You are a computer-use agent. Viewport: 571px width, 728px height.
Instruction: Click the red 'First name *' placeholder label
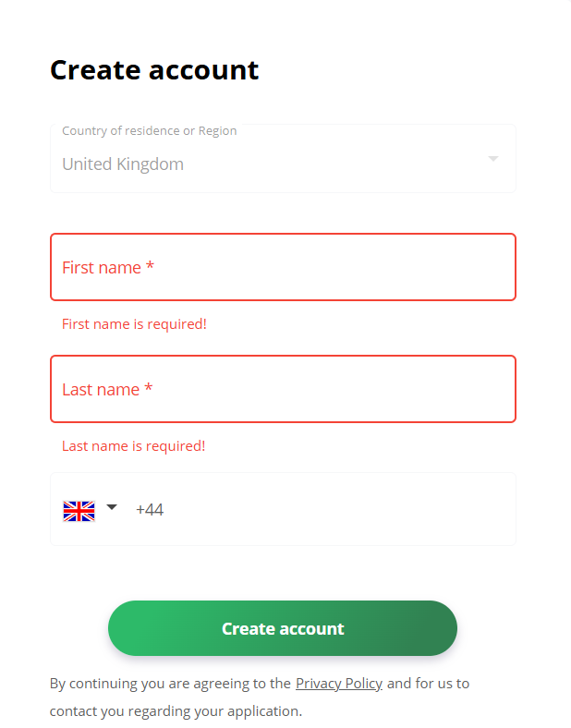point(107,268)
